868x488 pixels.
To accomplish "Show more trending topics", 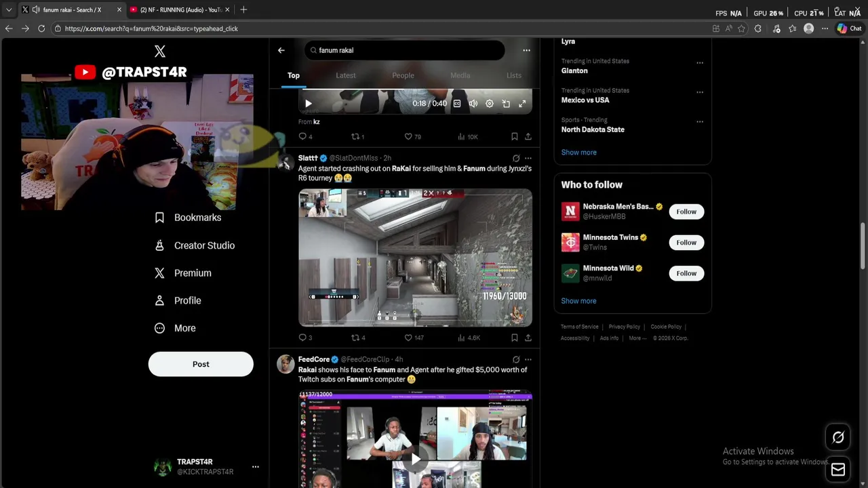I will [x=578, y=152].
